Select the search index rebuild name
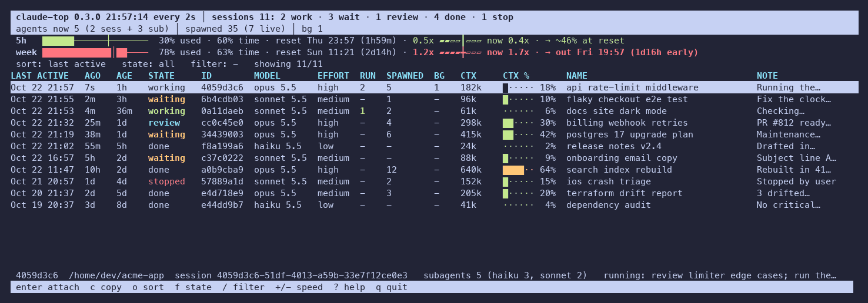 click(x=619, y=170)
